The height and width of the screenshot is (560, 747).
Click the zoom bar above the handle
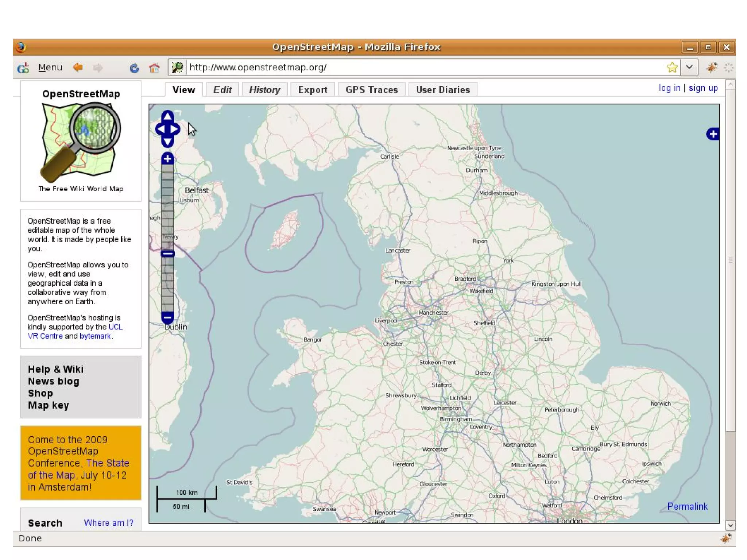pyautogui.click(x=167, y=207)
